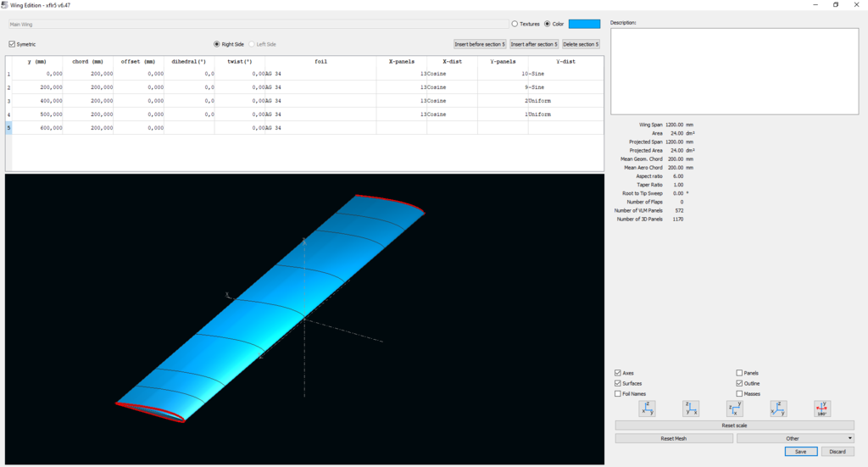Click the 180° flip view icon
Screen dimensions: 868x467
coord(822,409)
